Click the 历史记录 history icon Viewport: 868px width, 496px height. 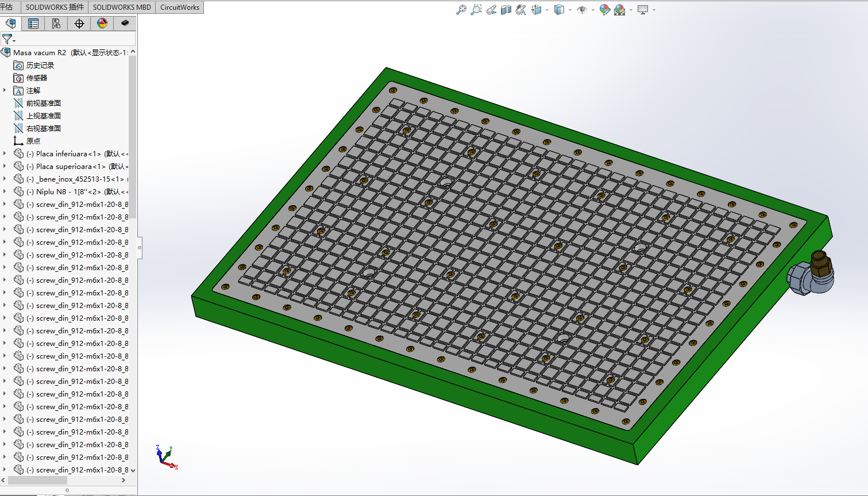pos(18,65)
